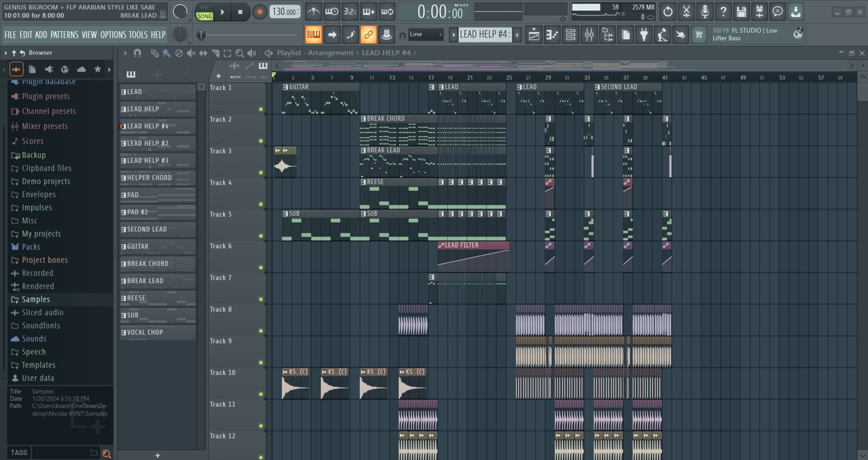Viewport: 868px width, 460px height.
Task: Open the shopping cart content library
Action: (699, 35)
